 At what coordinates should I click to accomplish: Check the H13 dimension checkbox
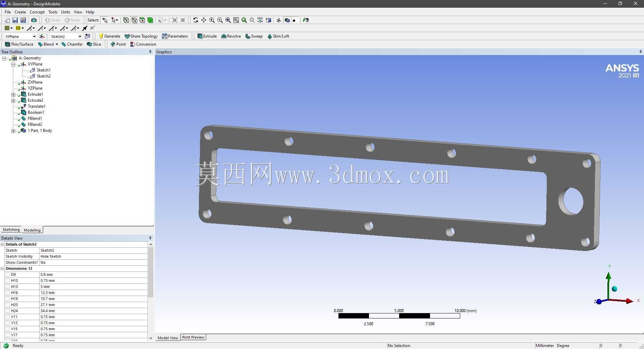tap(8, 287)
